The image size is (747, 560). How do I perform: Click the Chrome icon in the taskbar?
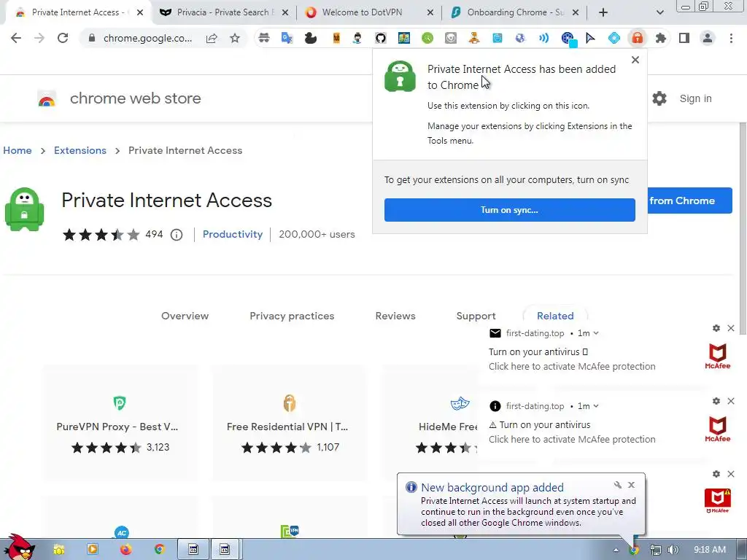(x=160, y=550)
